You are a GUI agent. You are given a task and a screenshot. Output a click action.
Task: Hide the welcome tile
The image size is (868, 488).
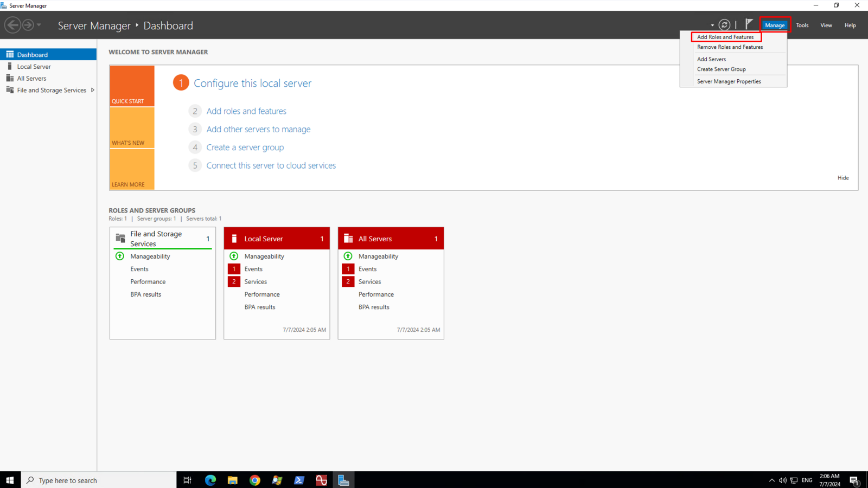click(843, 178)
